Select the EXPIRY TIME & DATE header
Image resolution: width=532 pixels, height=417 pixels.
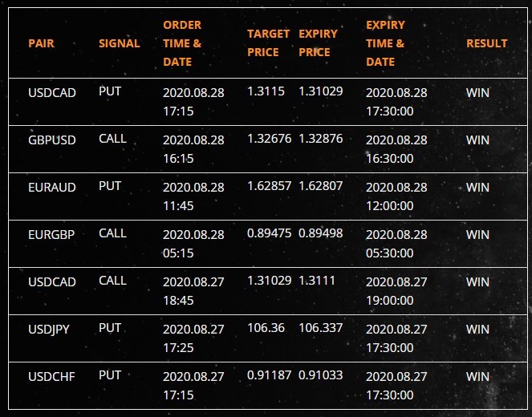(x=385, y=43)
